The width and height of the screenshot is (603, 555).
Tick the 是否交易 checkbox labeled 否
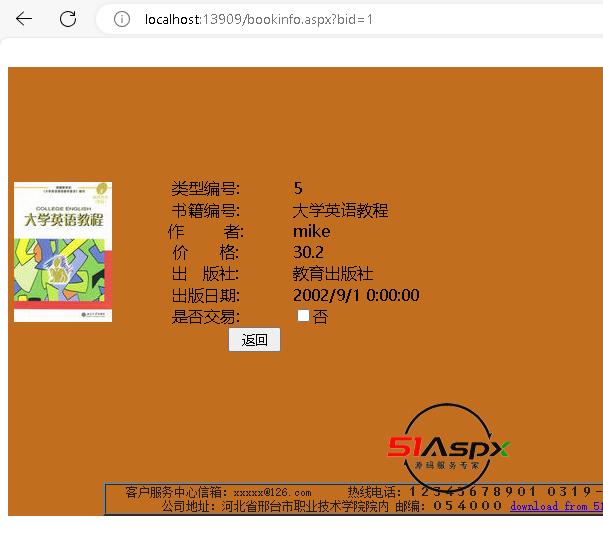(303, 316)
